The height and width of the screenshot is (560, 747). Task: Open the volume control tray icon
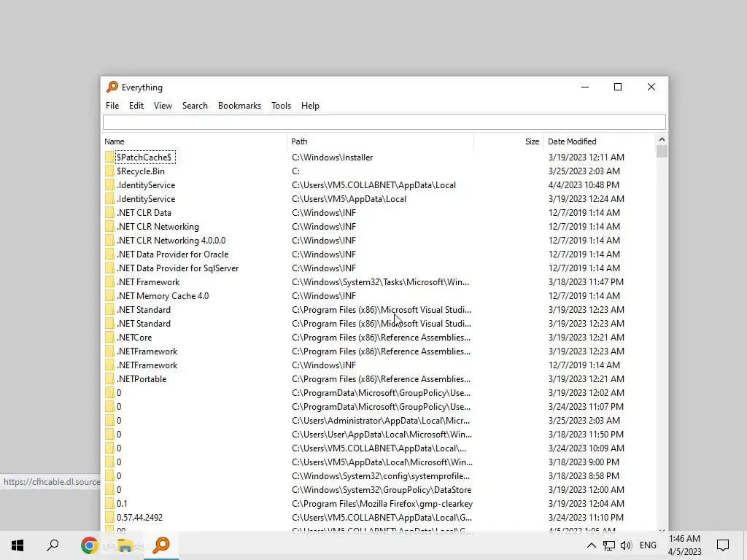pyautogui.click(x=626, y=545)
